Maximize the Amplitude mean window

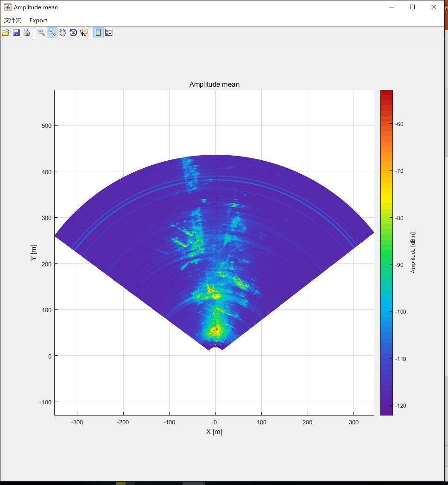[412, 7]
